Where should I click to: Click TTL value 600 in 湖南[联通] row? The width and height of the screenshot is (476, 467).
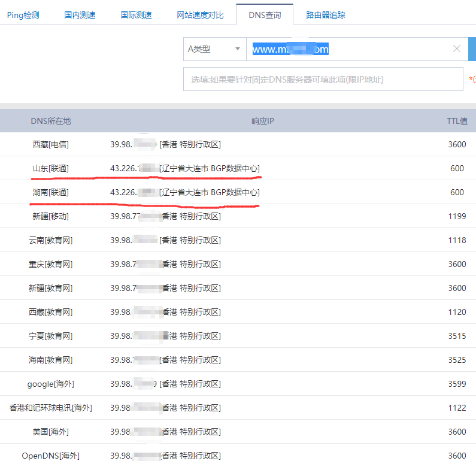457,192
